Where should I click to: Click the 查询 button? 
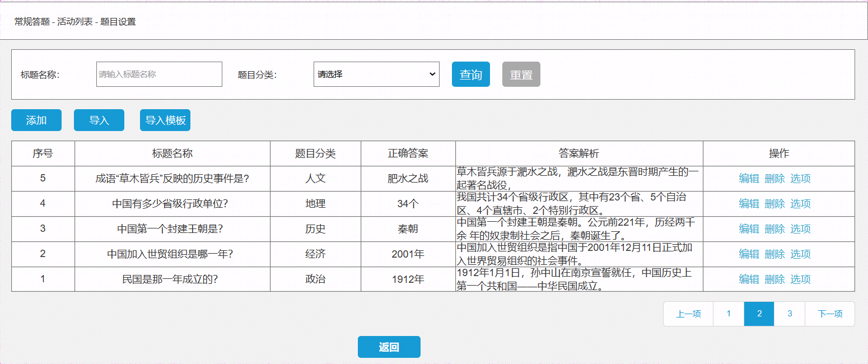pyautogui.click(x=471, y=74)
